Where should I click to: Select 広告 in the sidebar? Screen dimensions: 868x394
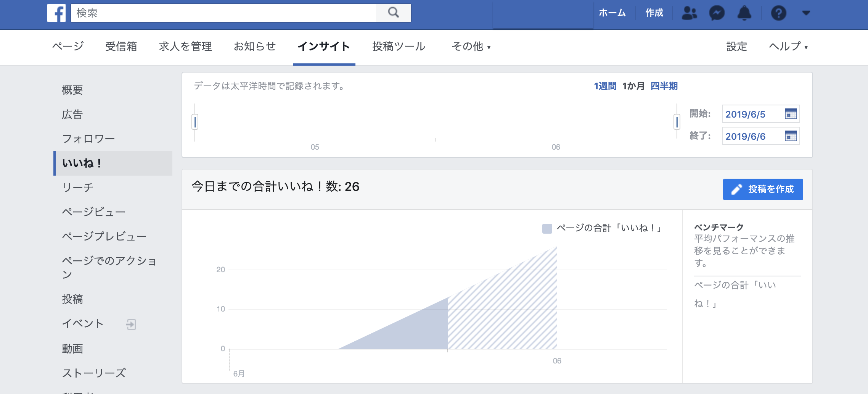pyautogui.click(x=72, y=114)
